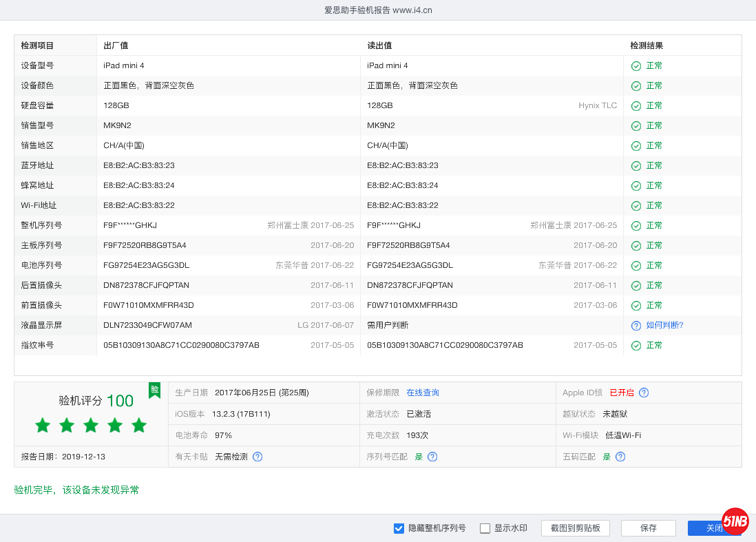Click the question mark next to 无需检测
This screenshot has height=542, width=756.
tap(257, 456)
